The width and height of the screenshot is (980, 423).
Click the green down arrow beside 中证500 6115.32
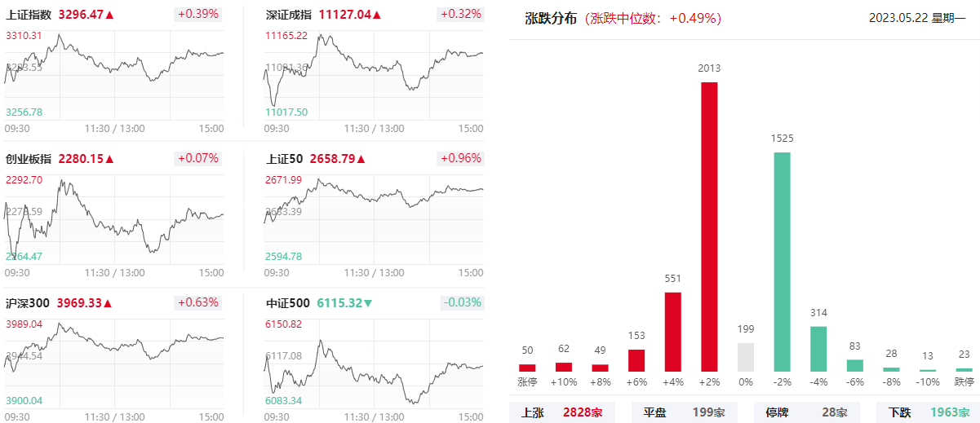pos(368,303)
